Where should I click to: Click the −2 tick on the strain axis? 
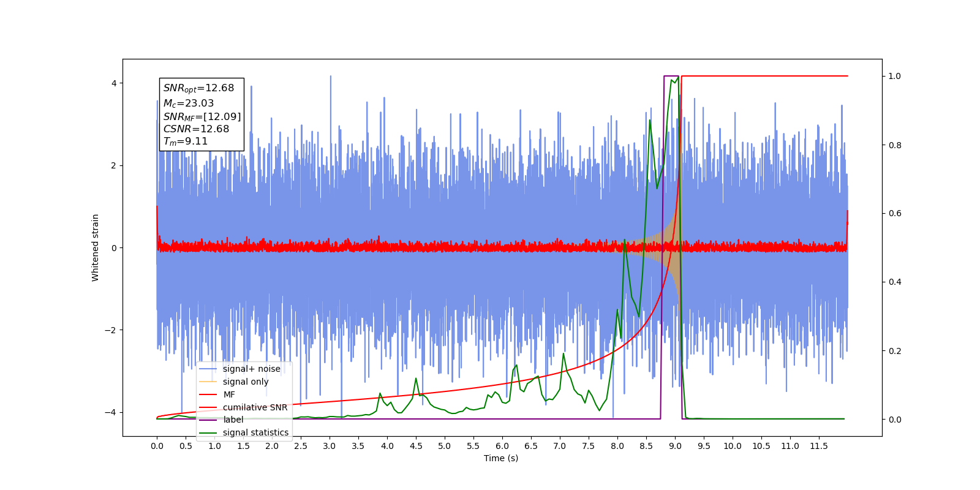(x=110, y=330)
